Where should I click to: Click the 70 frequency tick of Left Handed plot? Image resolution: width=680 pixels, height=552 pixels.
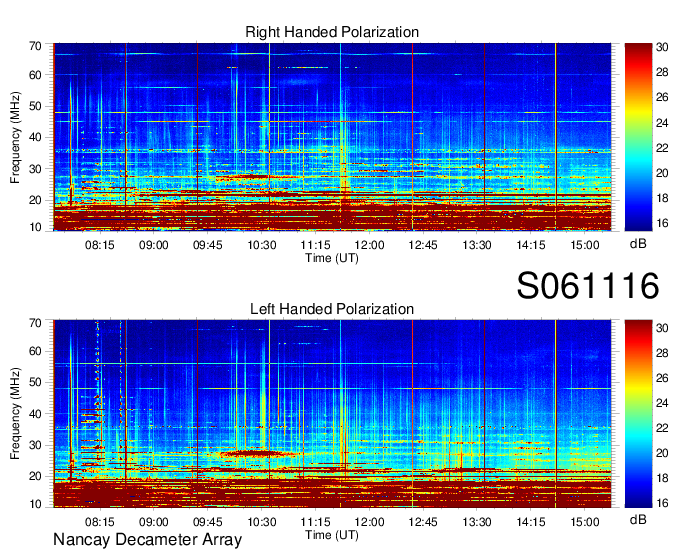(x=35, y=323)
